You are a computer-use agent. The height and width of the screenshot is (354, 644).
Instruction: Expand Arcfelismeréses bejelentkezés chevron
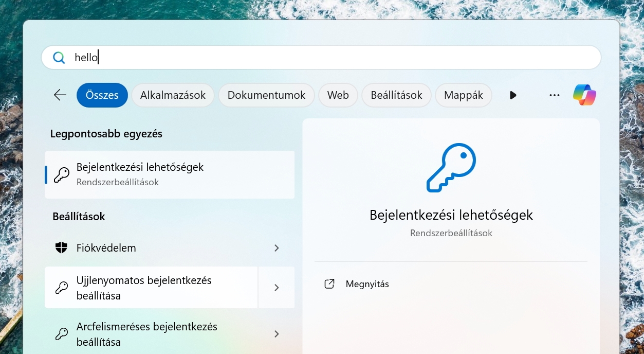click(277, 334)
